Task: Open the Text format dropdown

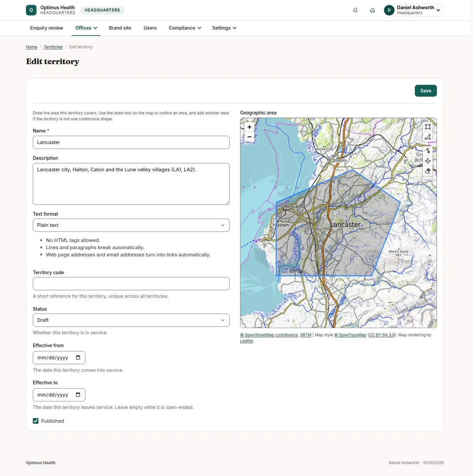Action: pos(131,225)
